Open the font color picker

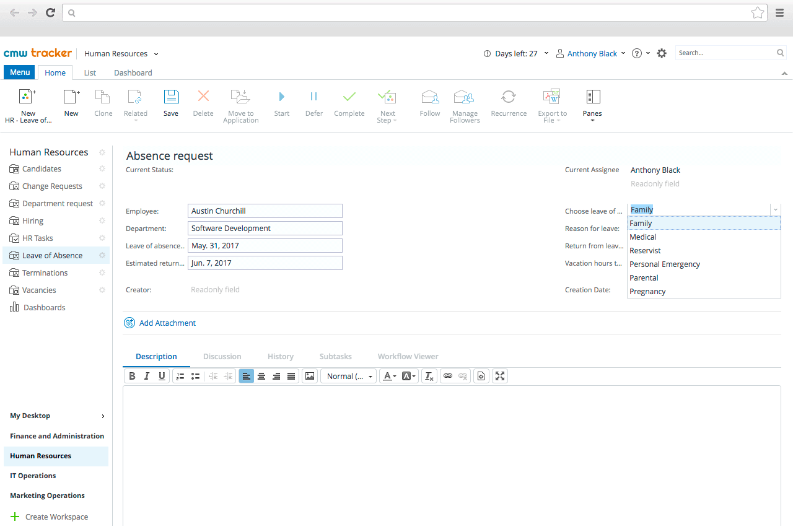coord(389,376)
